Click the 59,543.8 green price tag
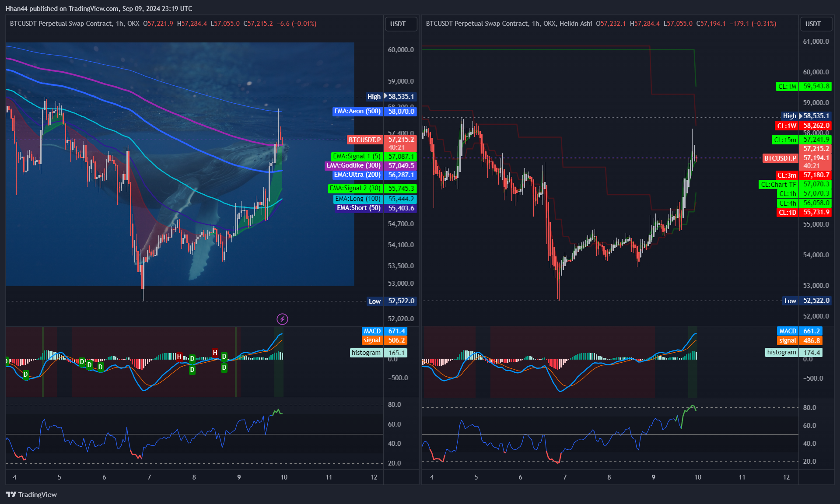This screenshot has height=504, width=840. (x=816, y=86)
